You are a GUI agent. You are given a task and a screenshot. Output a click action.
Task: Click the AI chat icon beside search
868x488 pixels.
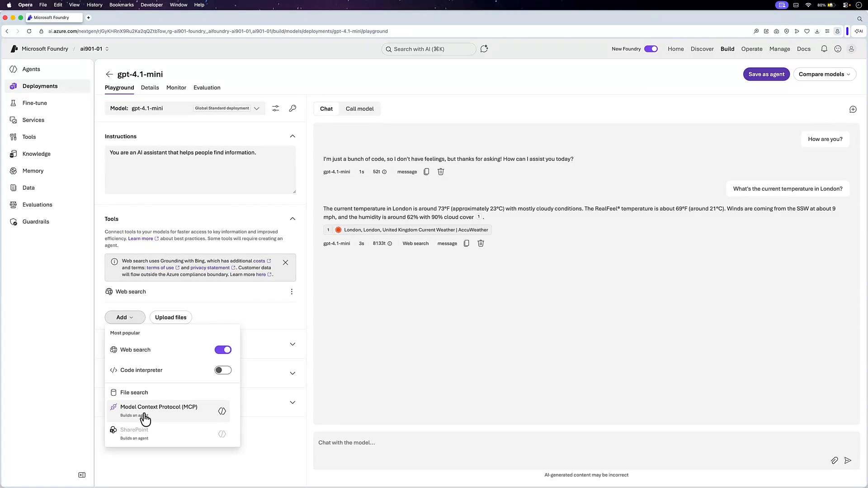click(x=484, y=49)
